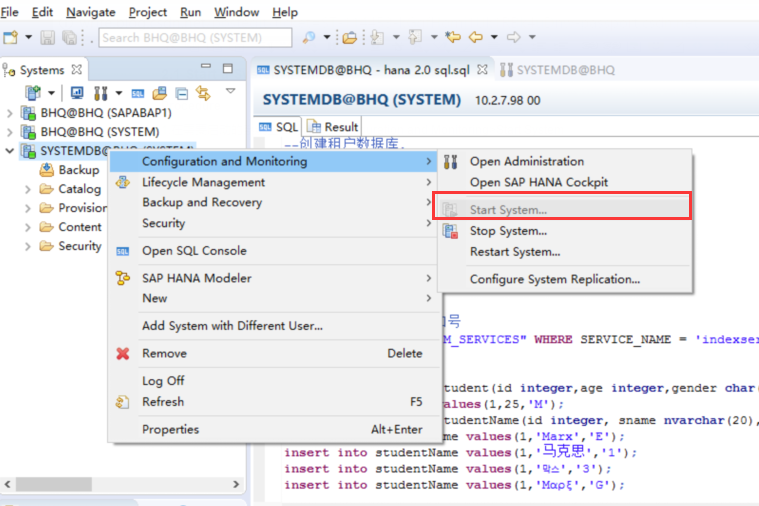Click horizontal scrollbar thumb in Systems panel
This screenshot has height=506, width=759.
pos(54,484)
